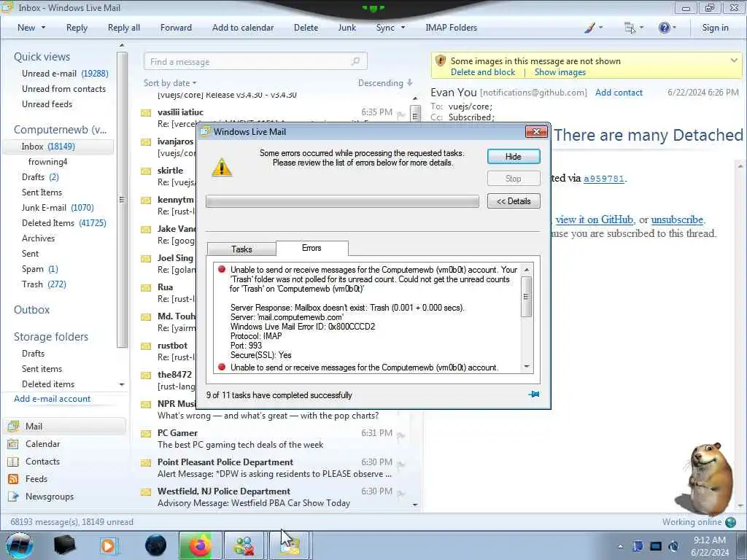The width and height of the screenshot is (747, 560).
Task: Open the blue Help icon
Action: 664,28
